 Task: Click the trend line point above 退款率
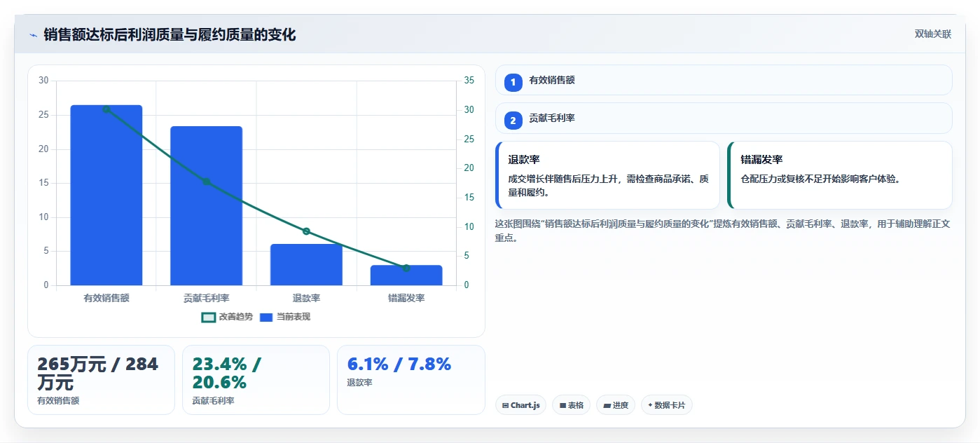click(306, 231)
